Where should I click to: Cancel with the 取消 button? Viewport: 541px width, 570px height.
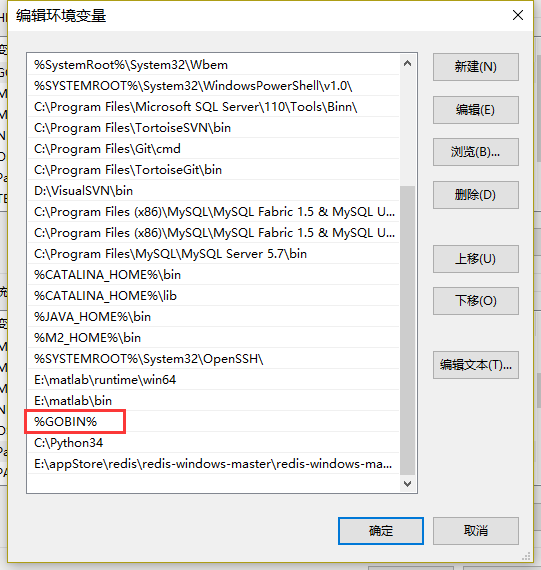[476, 531]
